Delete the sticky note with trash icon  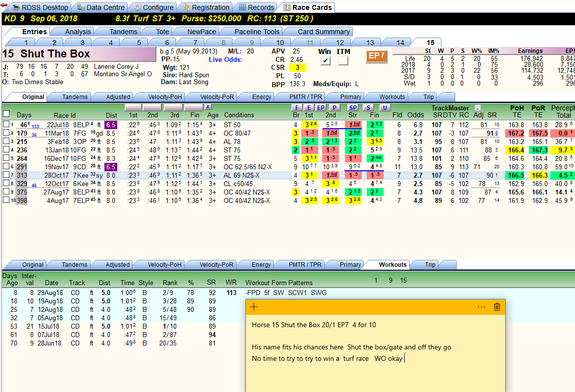(x=497, y=307)
